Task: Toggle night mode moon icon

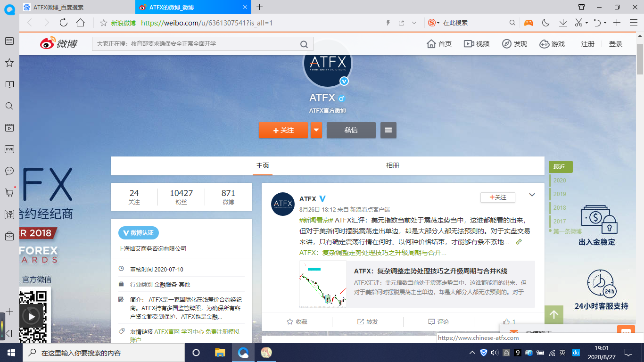Action: pos(546,23)
